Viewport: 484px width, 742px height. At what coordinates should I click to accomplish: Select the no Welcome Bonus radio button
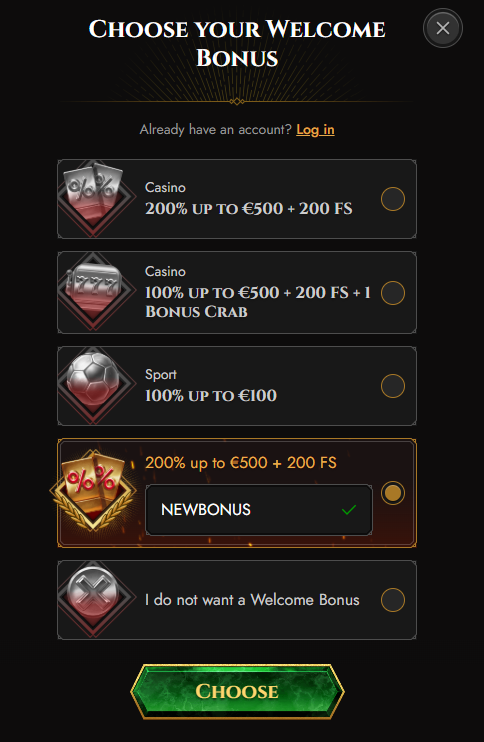coord(393,600)
